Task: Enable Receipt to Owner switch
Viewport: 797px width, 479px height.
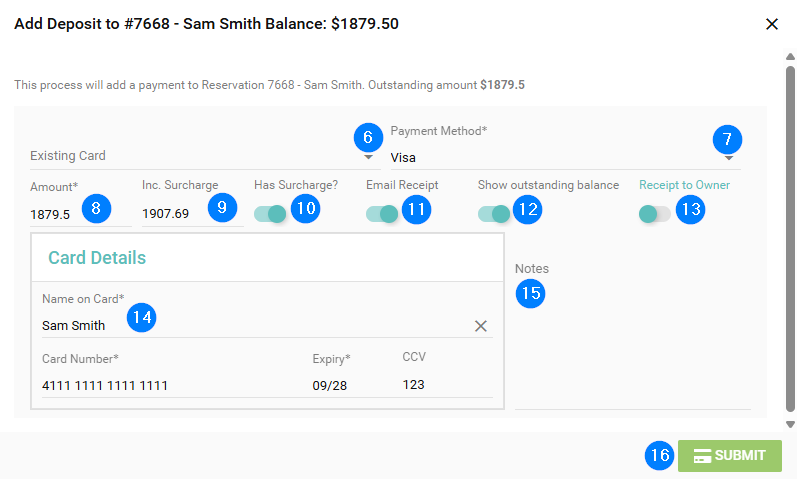Action: pos(654,214)
